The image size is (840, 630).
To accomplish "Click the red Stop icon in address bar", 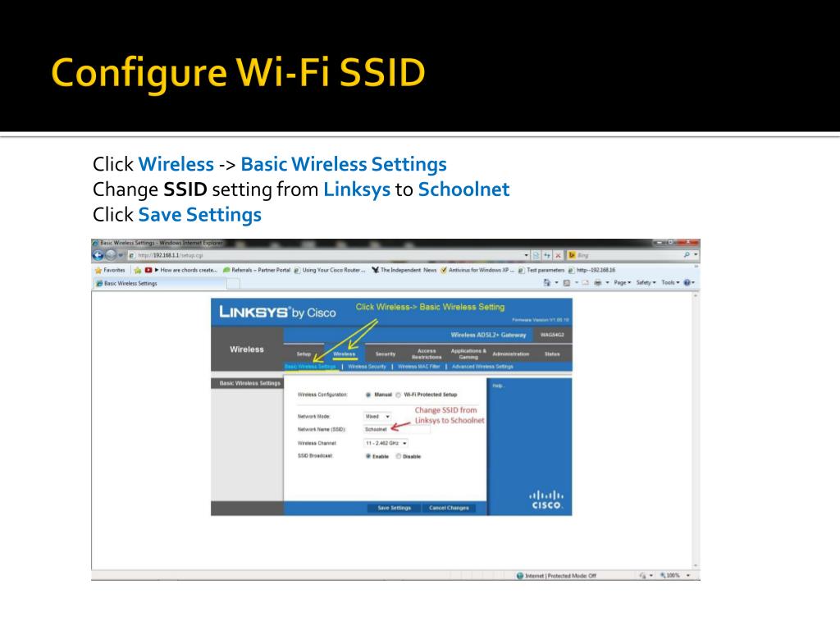I will point(558,256).
